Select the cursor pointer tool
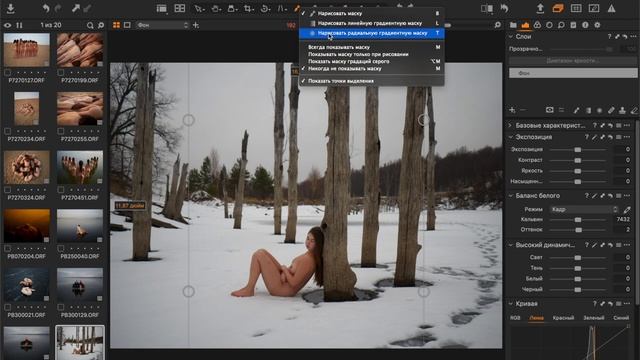This screenshot has width=640, height=360. (199, 9)
